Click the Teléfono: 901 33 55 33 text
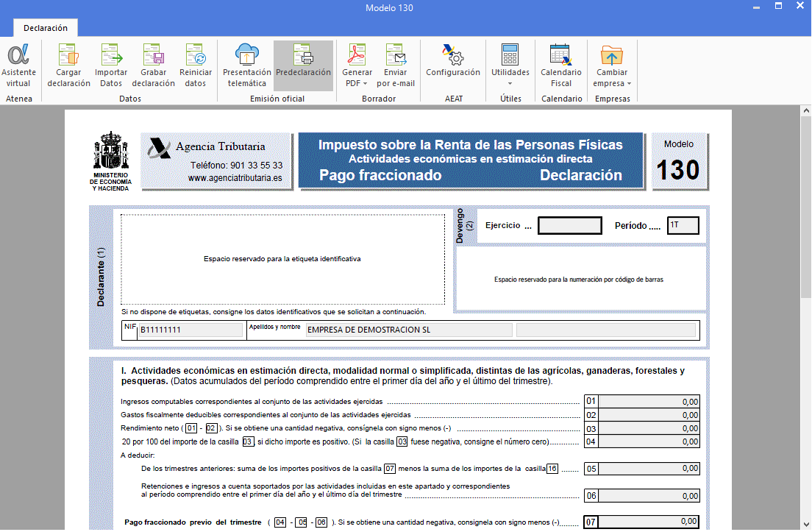The height and width of the screenshot is (532, 812). click(236, 166)
